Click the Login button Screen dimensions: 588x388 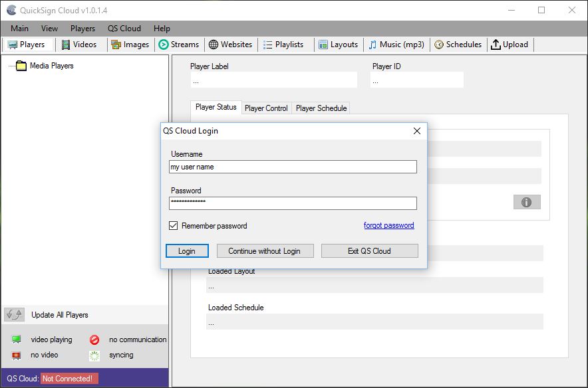click(187, 251)
